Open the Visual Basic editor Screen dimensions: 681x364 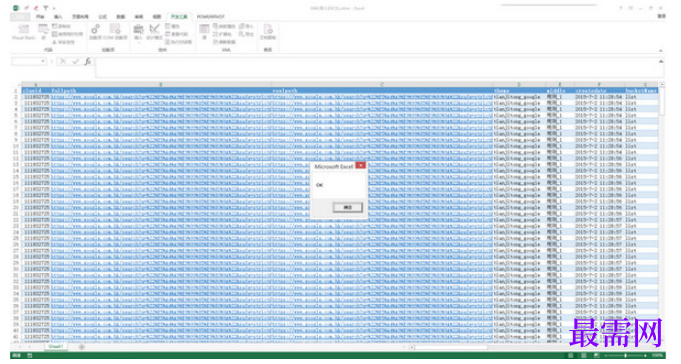click(x=23, y=32)
